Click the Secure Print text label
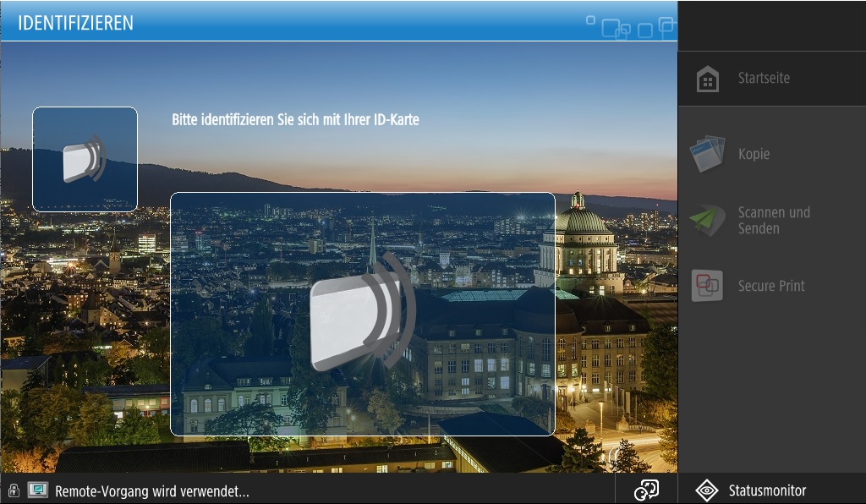Image resolution: width=866 pixels, height=504 pixels. [771, 286]
